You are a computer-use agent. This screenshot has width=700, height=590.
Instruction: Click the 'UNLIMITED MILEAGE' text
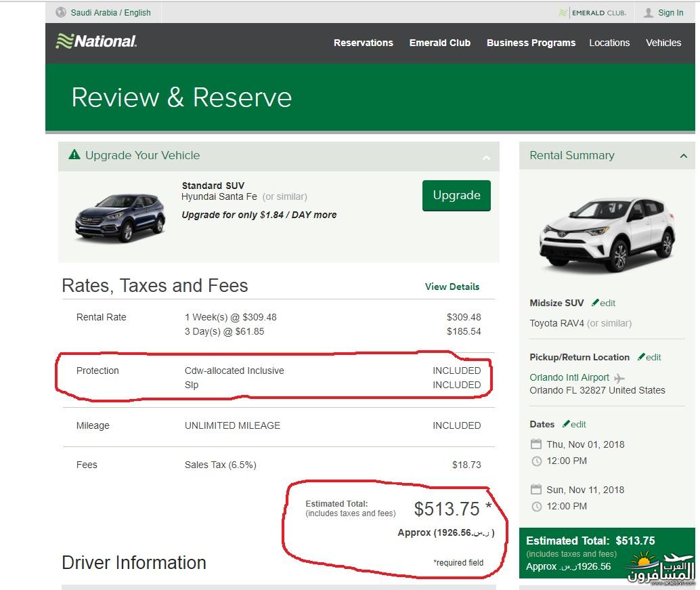(x=232, y=425)
